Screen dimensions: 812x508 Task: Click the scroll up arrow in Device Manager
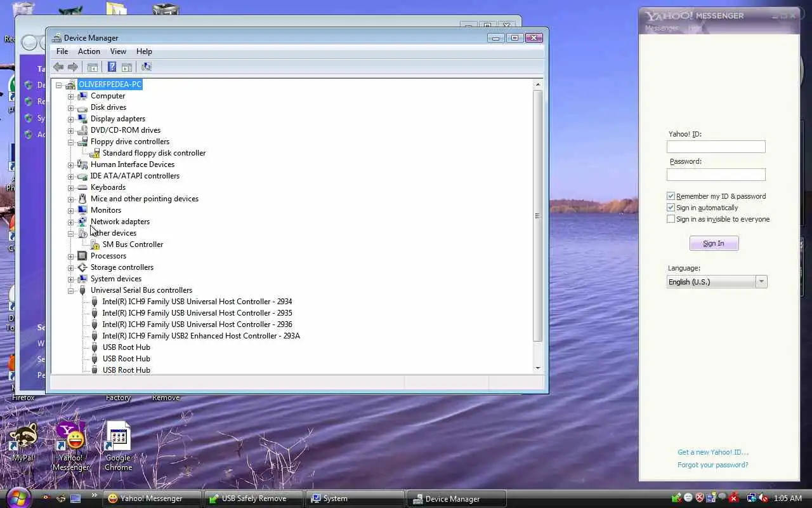(x=538, y=84)
